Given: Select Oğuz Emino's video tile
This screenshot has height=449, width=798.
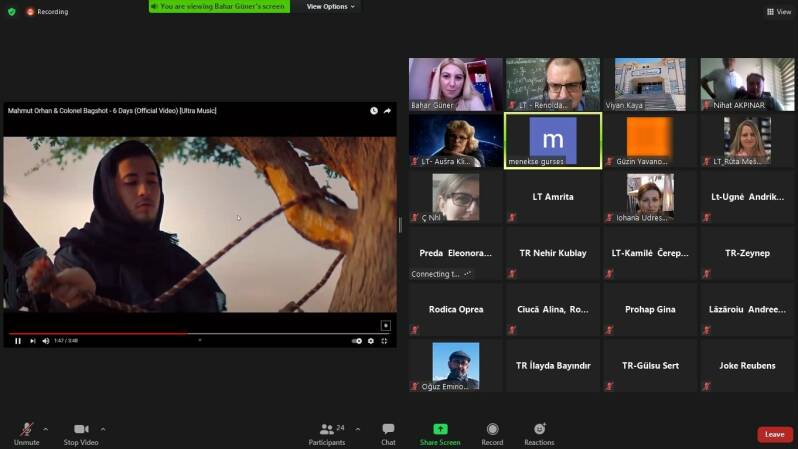Looking at the screenshot, I should [455, 366].
